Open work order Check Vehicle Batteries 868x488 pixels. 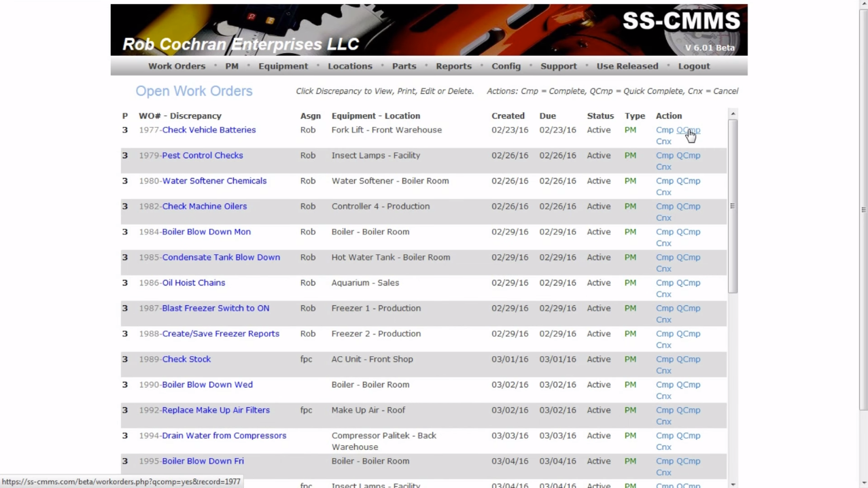click(x=209, y=130)
